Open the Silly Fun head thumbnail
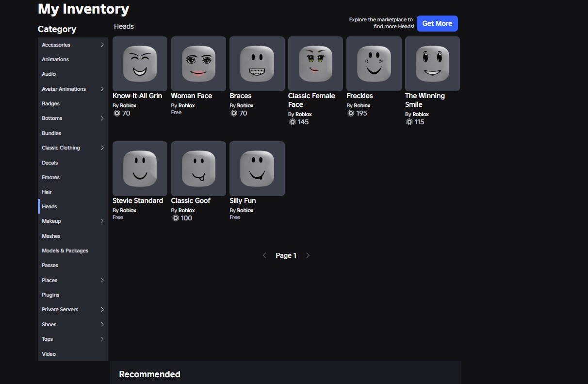The height and width of the screenshot is (384, 588). click(x=257, y=168)
